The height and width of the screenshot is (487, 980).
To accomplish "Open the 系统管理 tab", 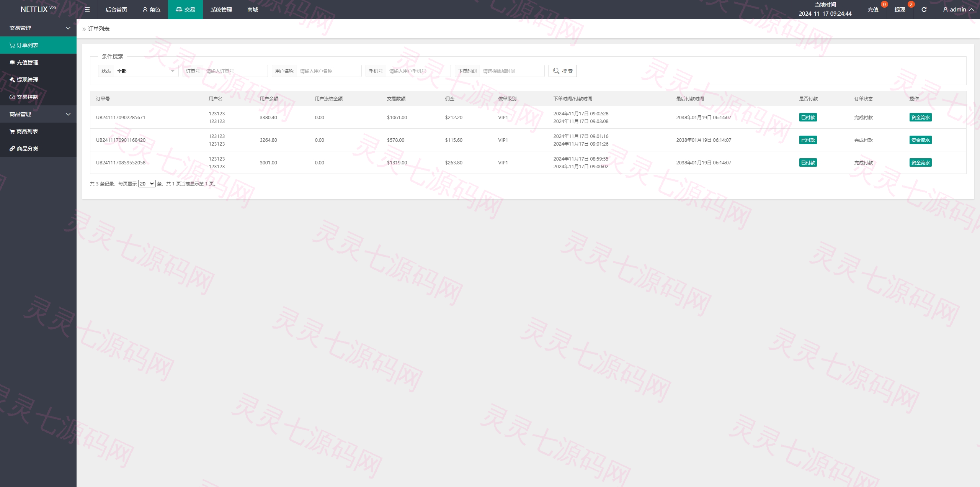I will 221,10.
